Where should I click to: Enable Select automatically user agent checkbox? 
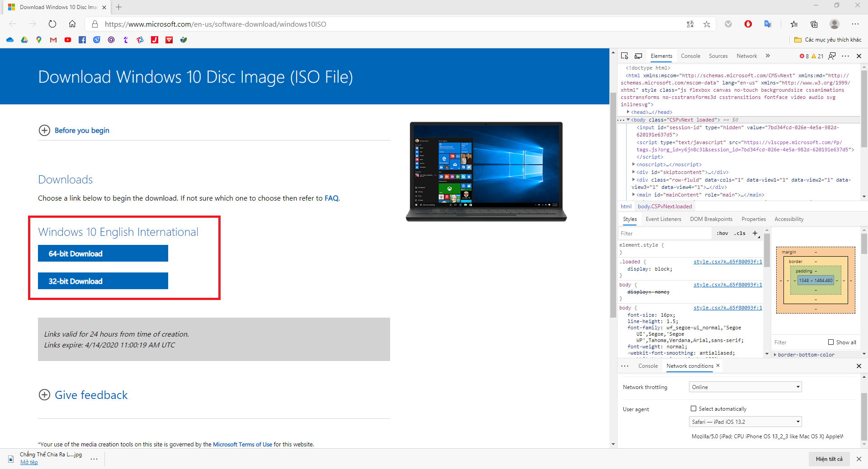[x=693, y=408]
